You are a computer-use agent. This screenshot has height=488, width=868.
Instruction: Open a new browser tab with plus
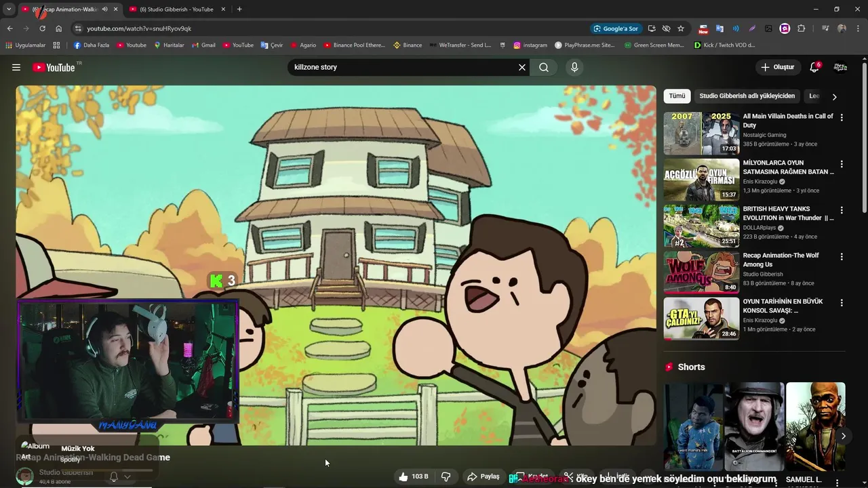pos(239,9)
